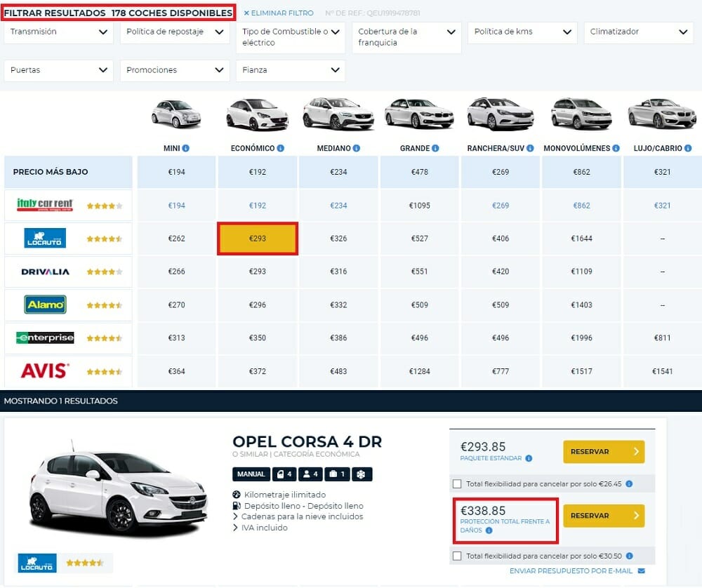Select highlighted Locauto €293 económico price
Viewport: 702px width, 588px height.
click(x=258, y=239)
